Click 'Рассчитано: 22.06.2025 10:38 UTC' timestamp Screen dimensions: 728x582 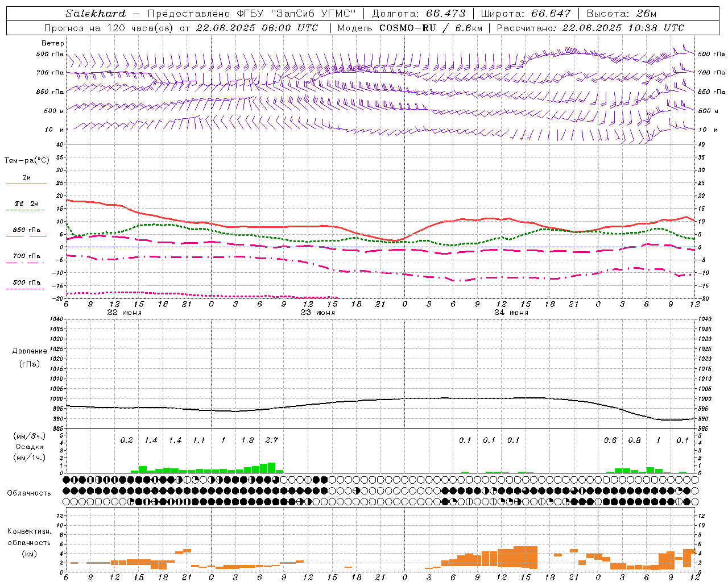tap(590, 28)
